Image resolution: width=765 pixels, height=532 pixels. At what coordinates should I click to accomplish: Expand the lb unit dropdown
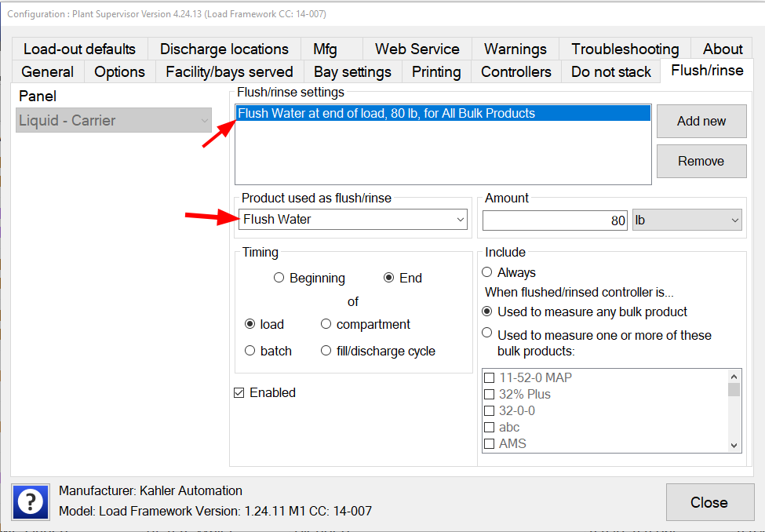(x=687, y=220)
